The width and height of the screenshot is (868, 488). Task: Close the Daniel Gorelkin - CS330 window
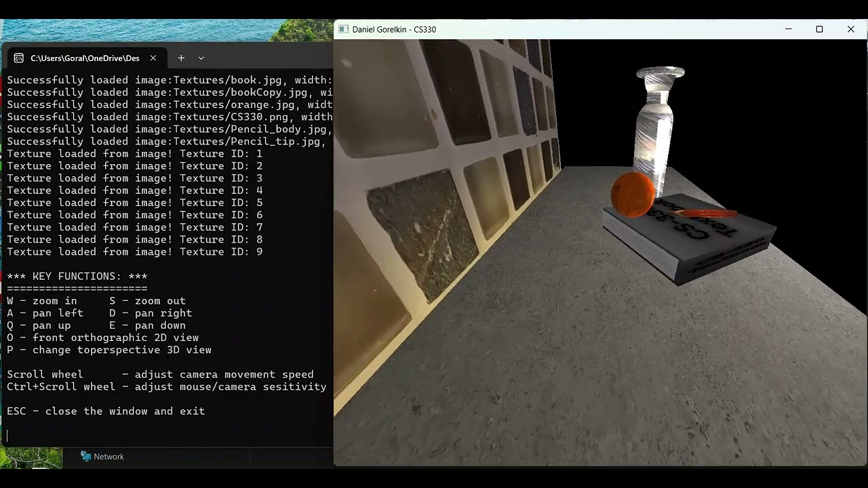point(851,29)
